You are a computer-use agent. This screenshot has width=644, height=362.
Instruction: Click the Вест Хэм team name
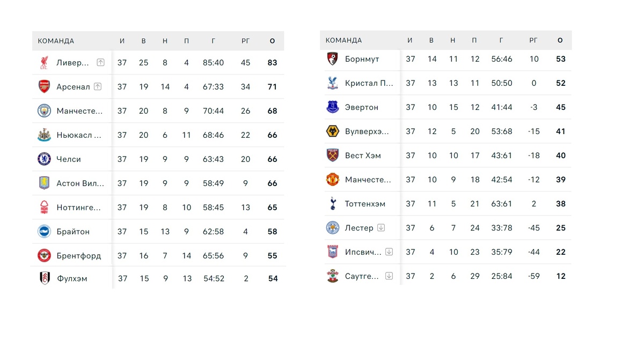click(x=363, y=156)
